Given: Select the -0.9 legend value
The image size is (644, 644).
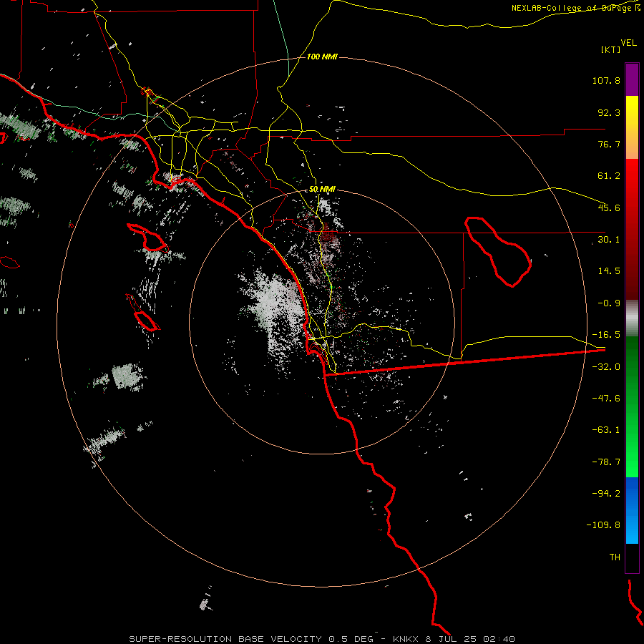Looking at the screenshot, I should (x=609, y=303).
